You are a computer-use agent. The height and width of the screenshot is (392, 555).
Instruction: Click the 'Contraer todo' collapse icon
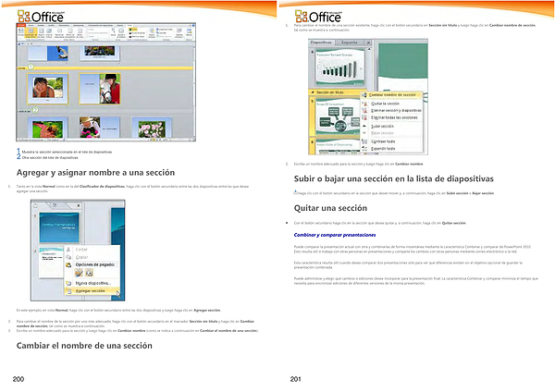tap(363, 141)
